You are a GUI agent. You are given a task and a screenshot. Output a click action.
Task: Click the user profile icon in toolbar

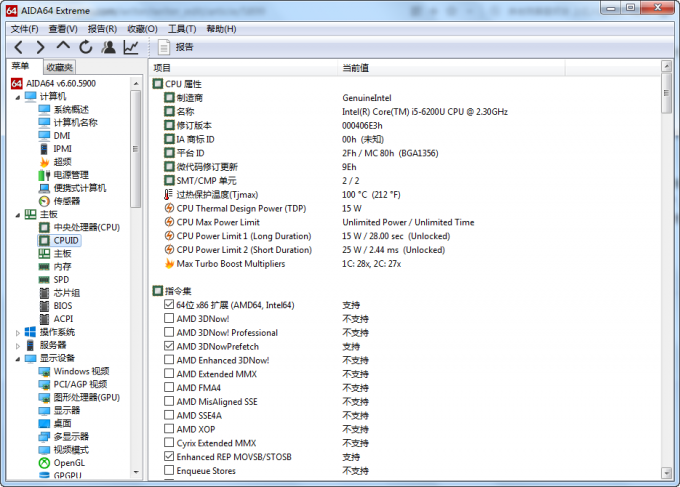(108, 47)
